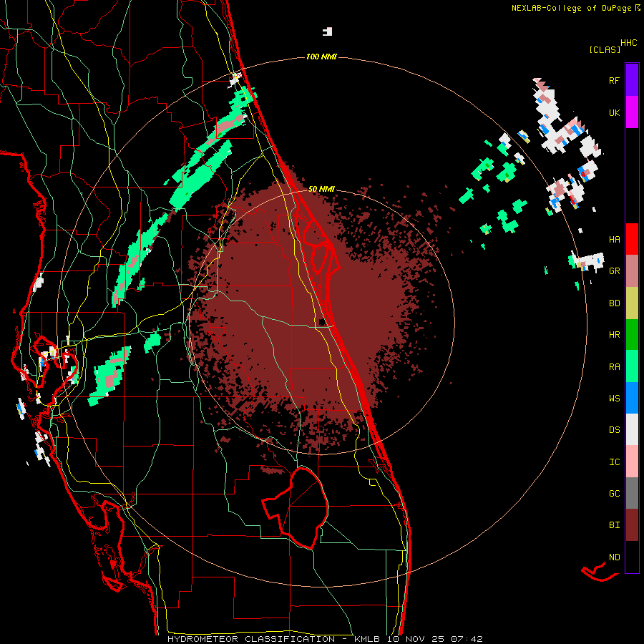Screen dimensions: 644x644
Task: Pick the dark green HR legend swatch
Action: (x=632, y=335)
